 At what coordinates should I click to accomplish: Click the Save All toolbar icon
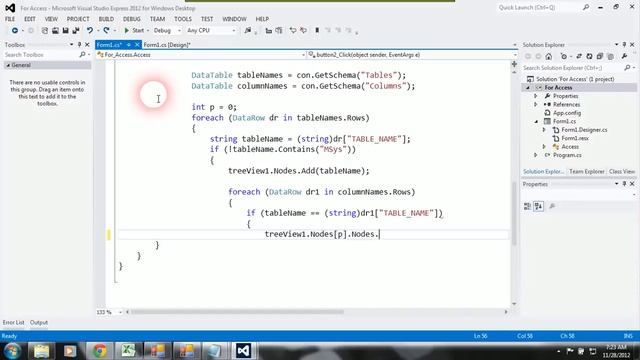click(76, 31)
